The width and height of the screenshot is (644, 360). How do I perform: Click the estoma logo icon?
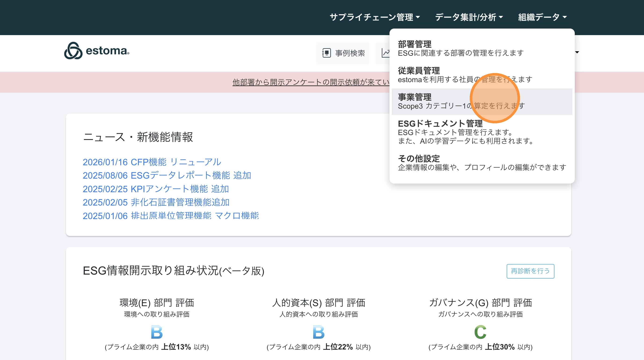pos(73,51)
